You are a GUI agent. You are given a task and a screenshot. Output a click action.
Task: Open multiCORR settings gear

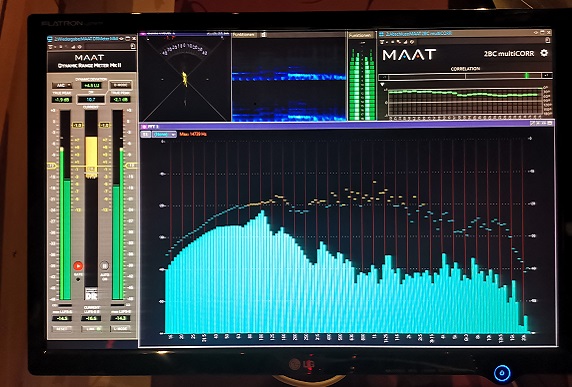point(544,53)
